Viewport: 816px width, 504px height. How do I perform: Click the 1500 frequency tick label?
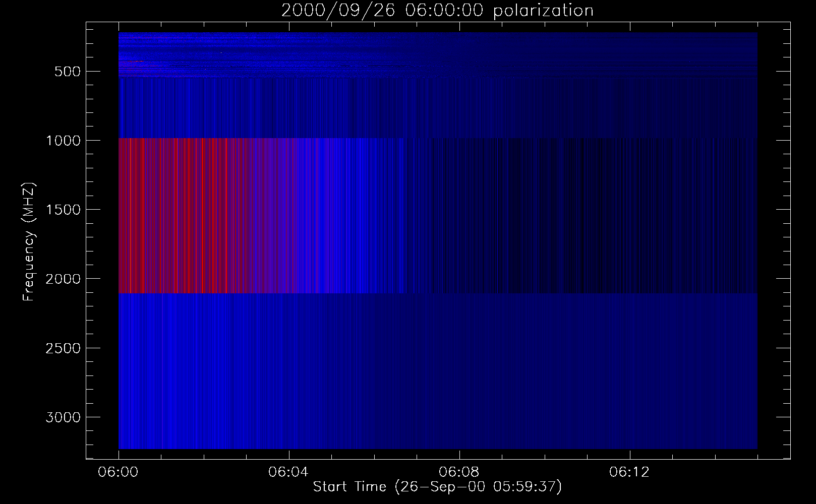pyautogui.click(x=63, y=210)
